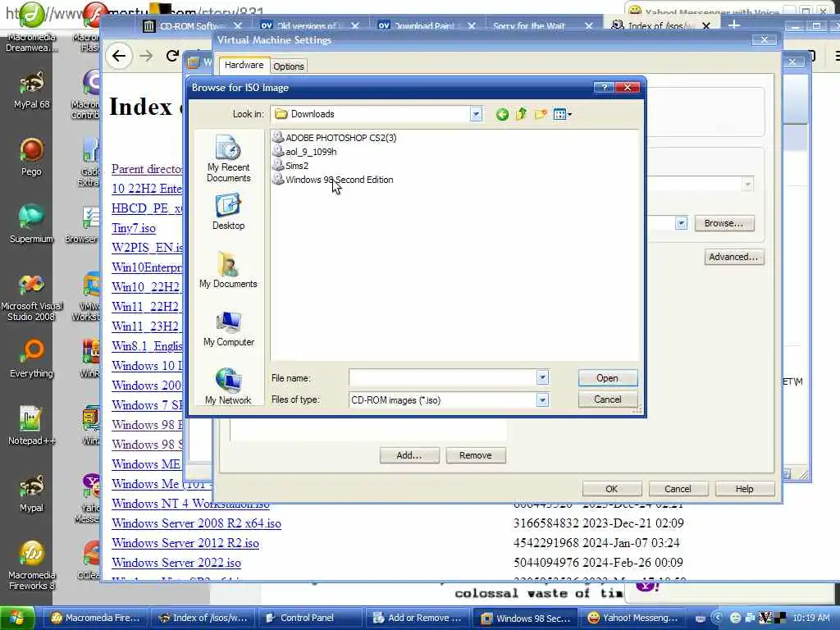Expand the Look in Downloads dropdown
This screenshot has width=840, height=630.
coord(476,114)
